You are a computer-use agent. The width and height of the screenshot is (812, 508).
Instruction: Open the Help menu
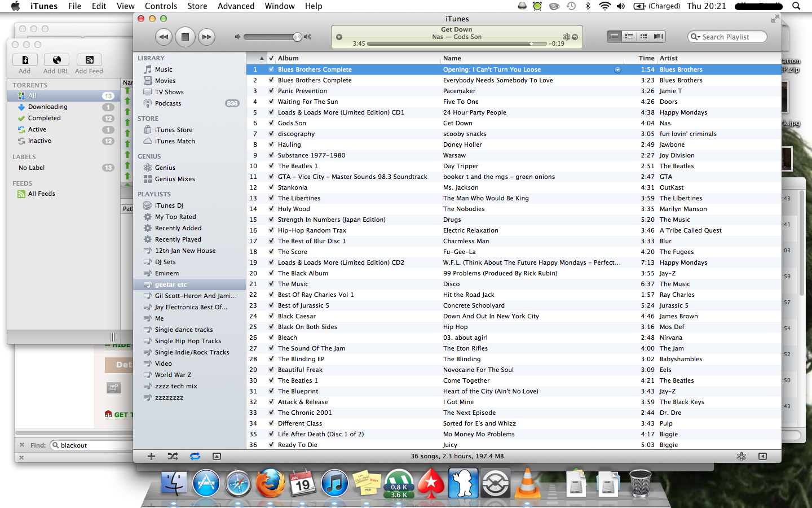point(314,6)
